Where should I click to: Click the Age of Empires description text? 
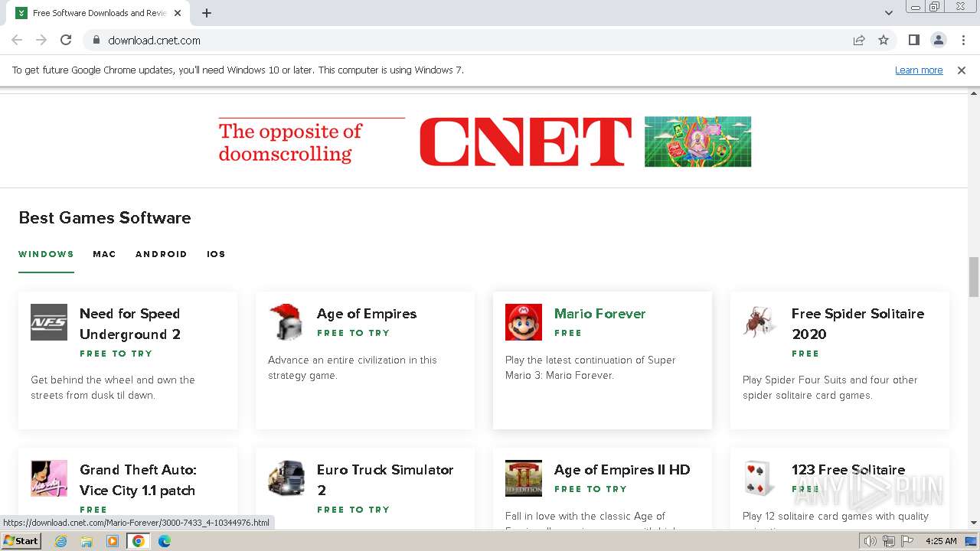tap(352, 367)
